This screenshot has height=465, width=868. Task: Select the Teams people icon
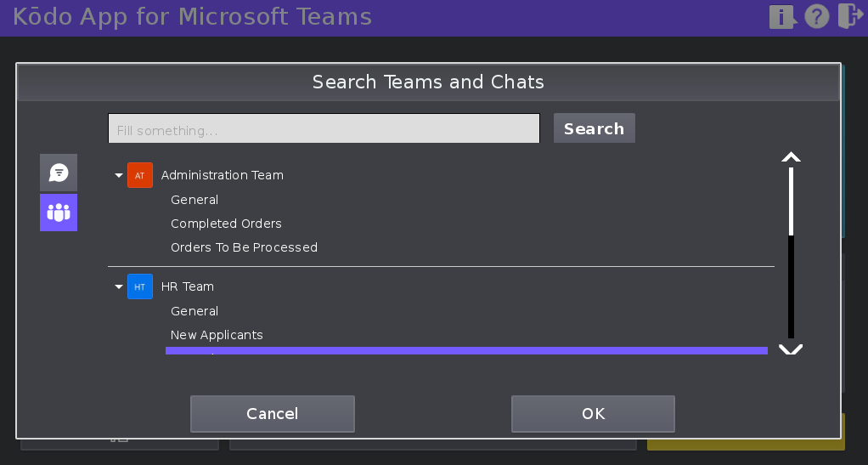pyautogui.click(x=59, y=213)
